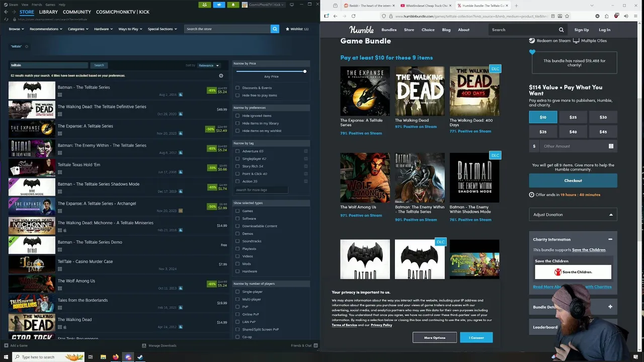644x362 pixels.
Task: Open the Steam View menu
Action: (25, 5)
